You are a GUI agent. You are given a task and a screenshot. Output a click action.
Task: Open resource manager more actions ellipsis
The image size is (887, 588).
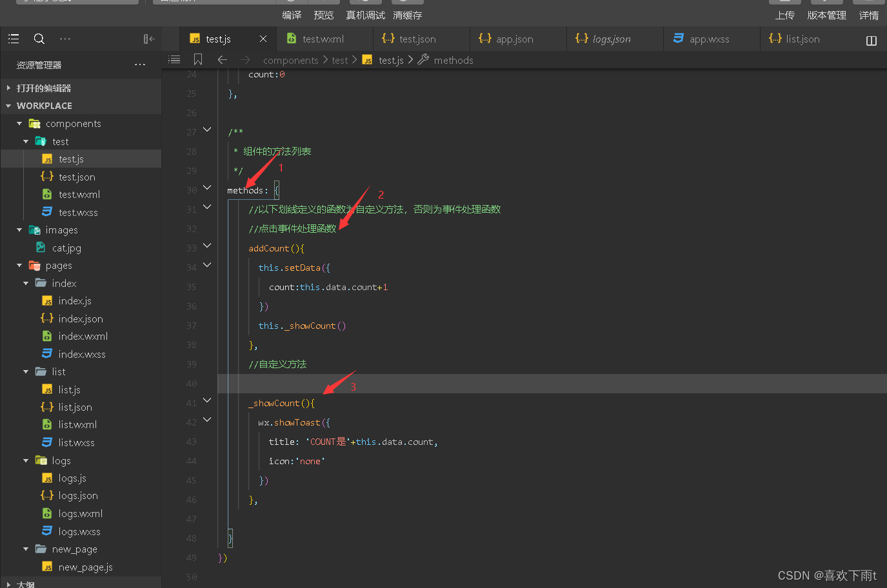click(x=140, y=64)
